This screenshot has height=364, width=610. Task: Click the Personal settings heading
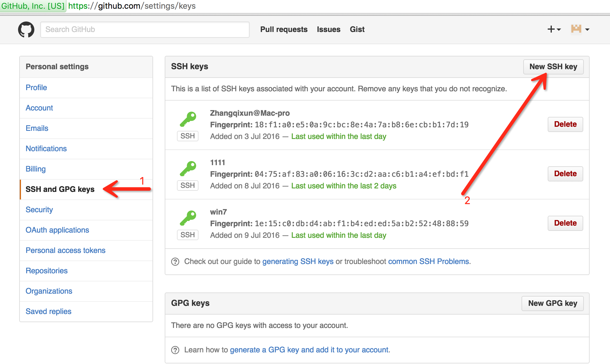tap(57, 67)
